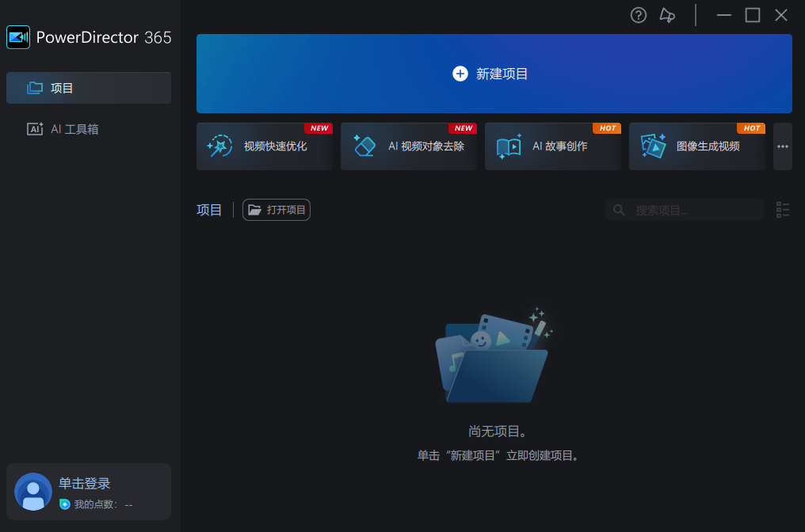Click the 单击登录 login link
This screenshot has height=532, width=805.
[x=84, y=483]
